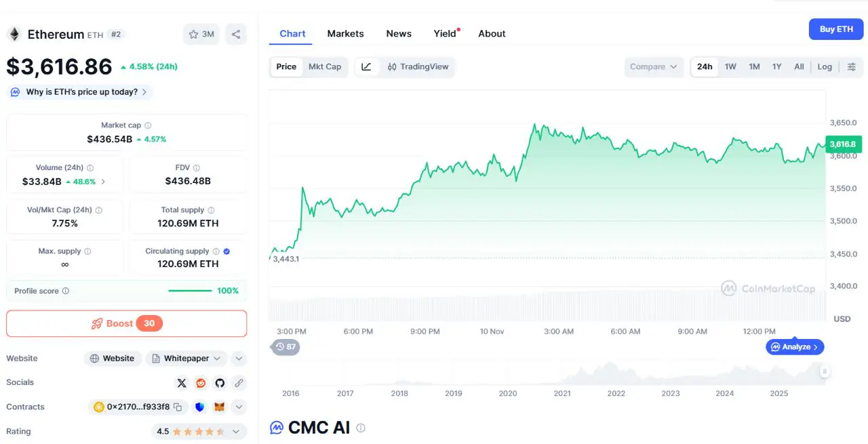Click the MetaMask fox icon
This screenshot has height=444, width=868.
pyautogui.click(x=220, y=407)
